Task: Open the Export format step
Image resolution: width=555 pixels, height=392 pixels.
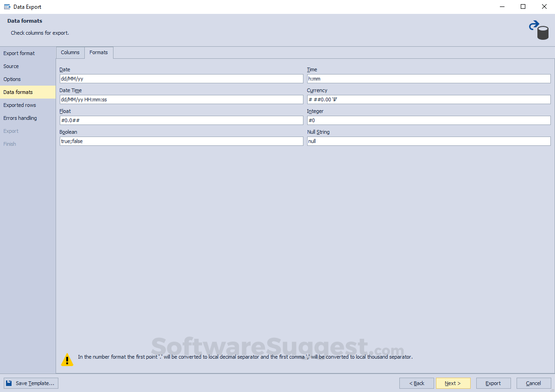Action: [x=19, y=53]
